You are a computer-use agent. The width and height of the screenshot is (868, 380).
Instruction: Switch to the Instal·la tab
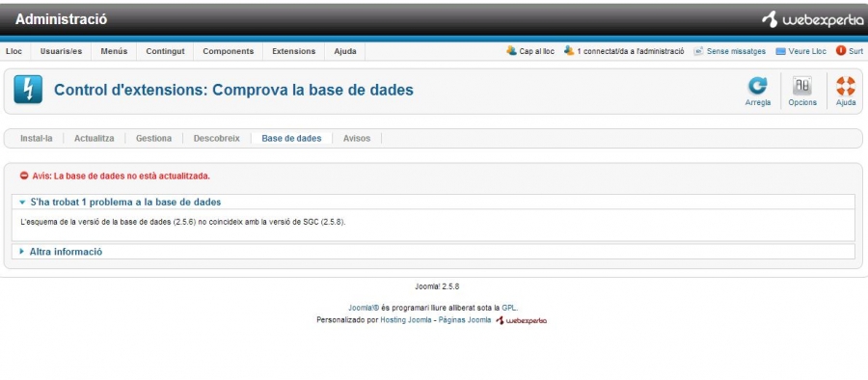point(37,139)
